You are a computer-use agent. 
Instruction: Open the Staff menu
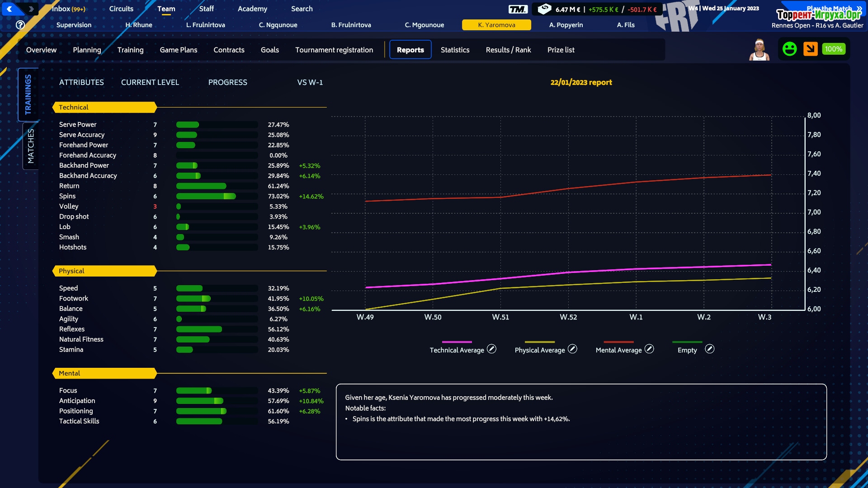[206, 9]
